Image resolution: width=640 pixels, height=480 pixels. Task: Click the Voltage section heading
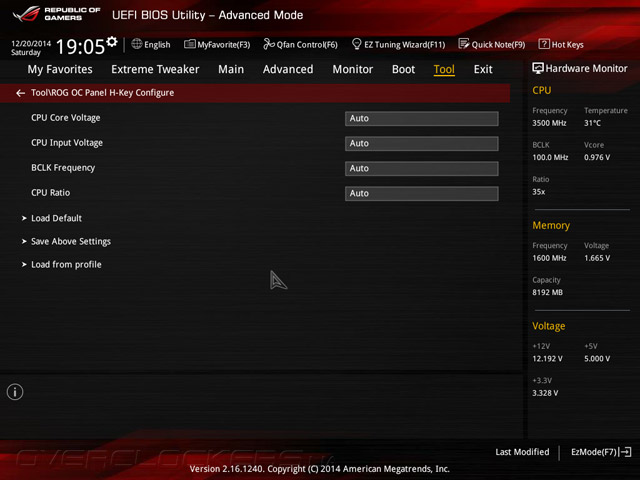[x=549, y=326]
